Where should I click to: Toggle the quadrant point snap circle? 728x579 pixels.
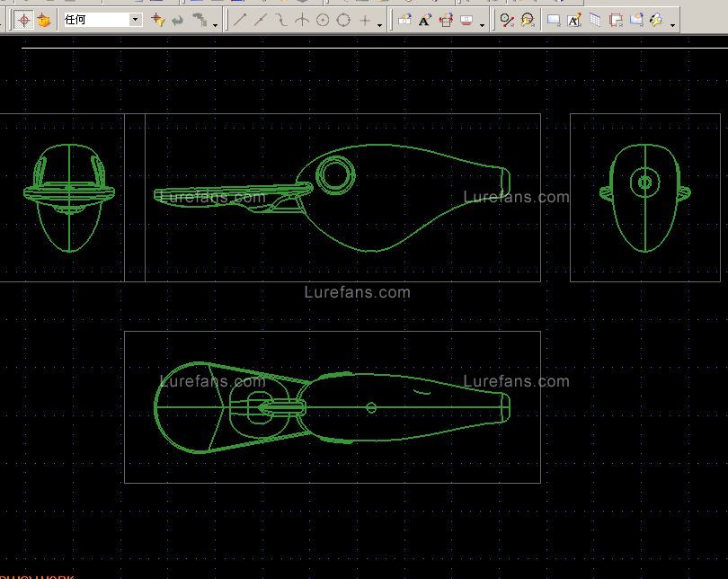(343, 20)
